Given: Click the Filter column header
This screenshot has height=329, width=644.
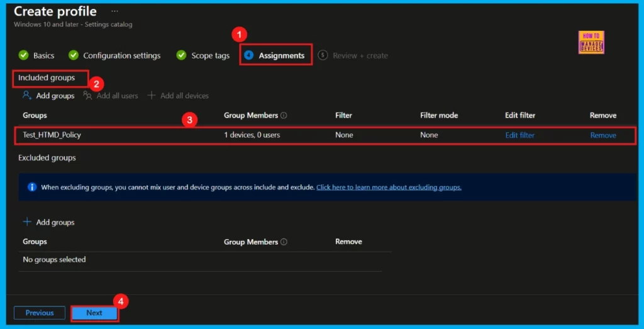Looking at the screenshot, I should 344,115.
